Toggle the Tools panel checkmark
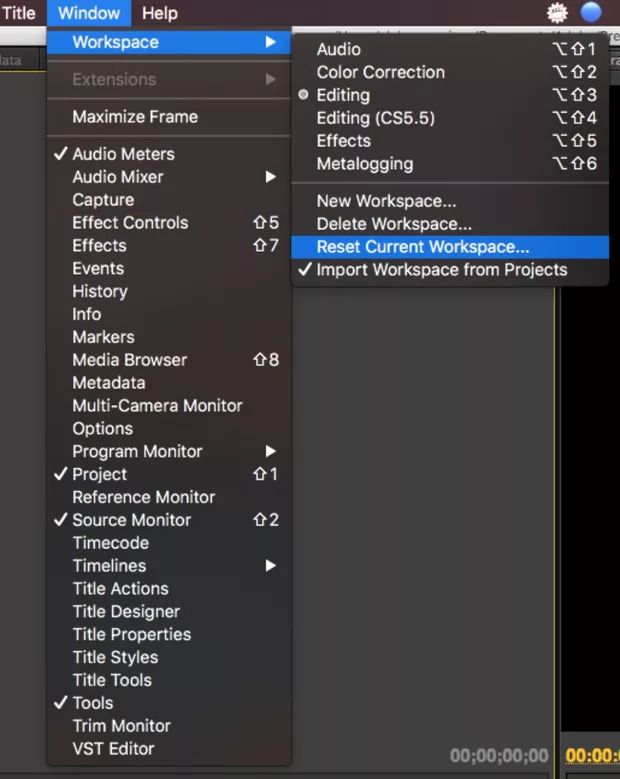Viewport: 620px width, 779px height. click(x=169, y=702)
